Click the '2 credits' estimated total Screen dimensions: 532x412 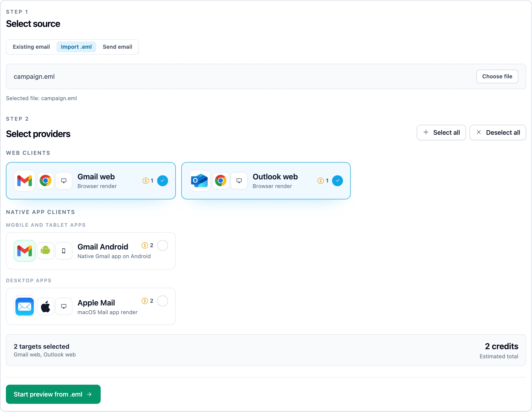pyautogui.click(x=501, y=346)
